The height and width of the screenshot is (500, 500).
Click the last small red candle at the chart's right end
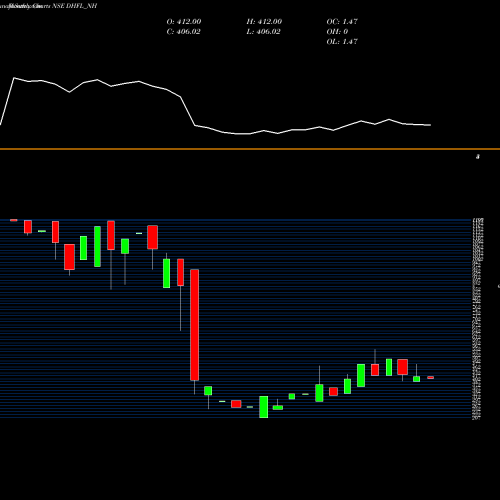coord(430,378)
